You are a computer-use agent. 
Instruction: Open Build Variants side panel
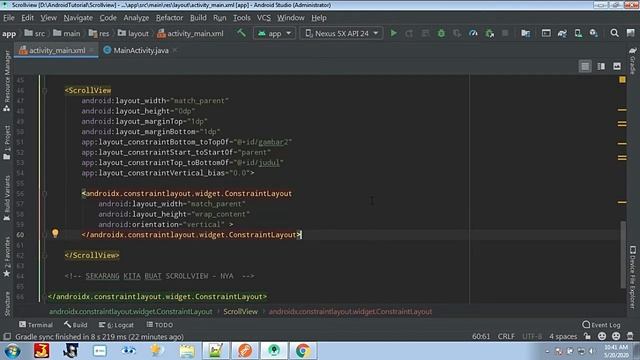[7, 198]
